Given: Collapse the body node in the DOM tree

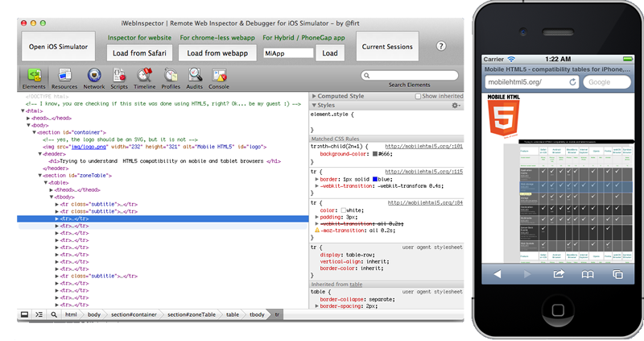Looking at the screenshot, I should coord(28,125).
